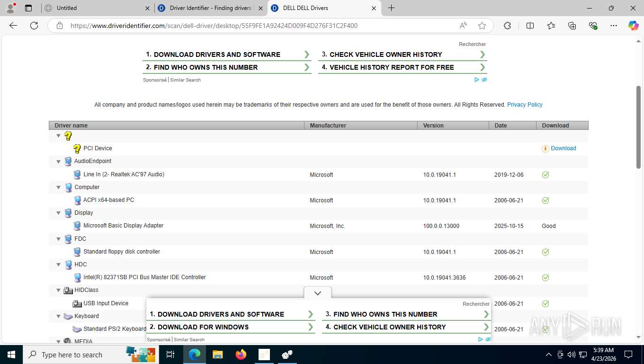
Task: Open the Windows Start menu
Action: pyautogui.click(x=11, y=355)
